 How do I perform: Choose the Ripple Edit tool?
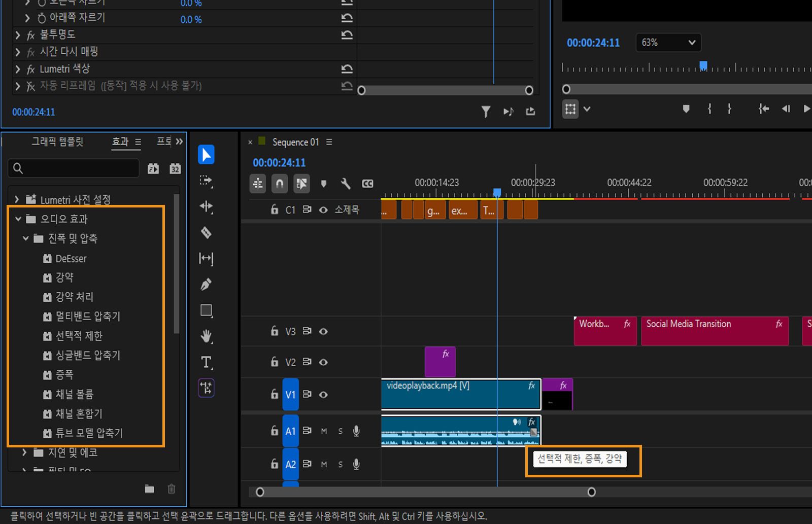coord(206,206)
